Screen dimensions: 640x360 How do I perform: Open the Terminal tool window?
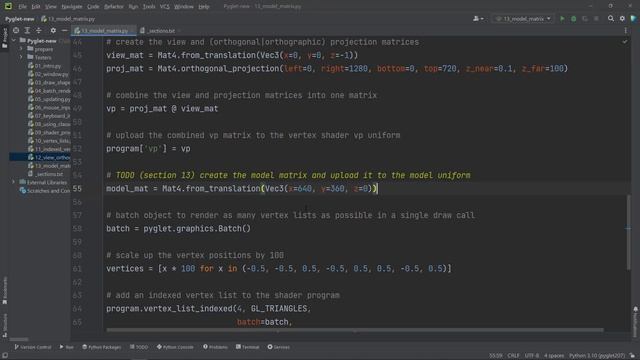[x=247, y=347]
